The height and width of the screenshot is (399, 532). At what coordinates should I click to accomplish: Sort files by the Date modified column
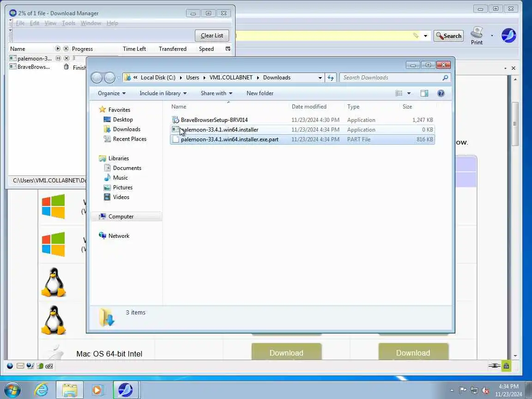click(x=309, y=107)
